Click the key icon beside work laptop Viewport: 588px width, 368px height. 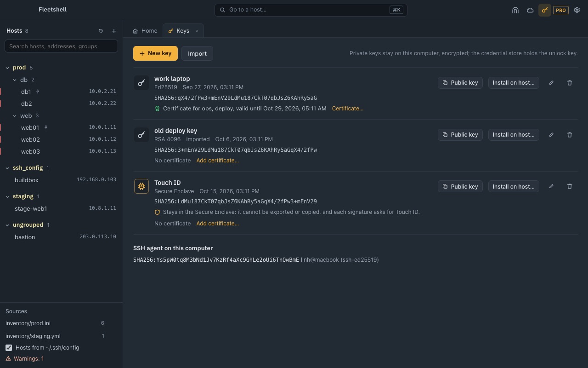[x=141, y=83]
